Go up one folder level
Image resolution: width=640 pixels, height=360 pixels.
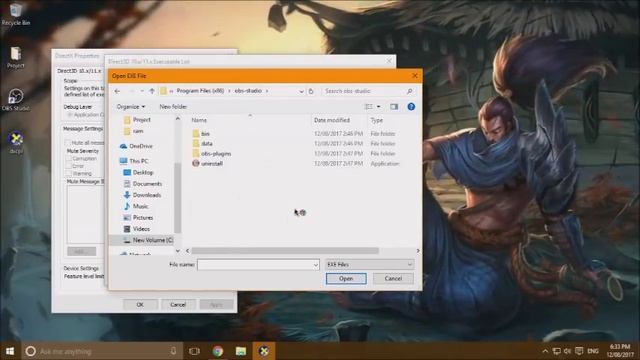click(152, 91)
